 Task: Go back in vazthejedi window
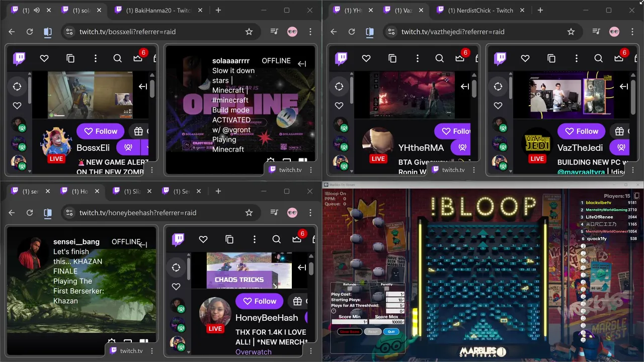(334, 32)
